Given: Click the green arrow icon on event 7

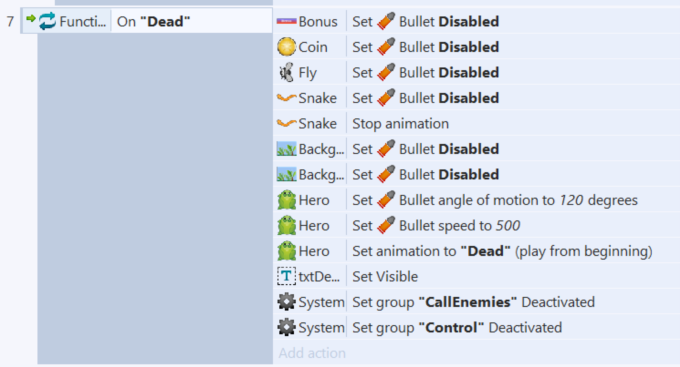Looking at the screenshot, I should click(30, 18).
